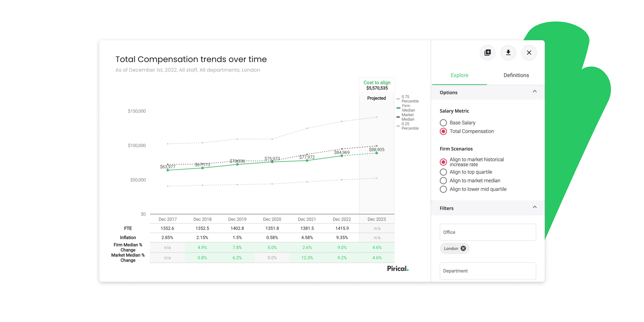Switch to the Explore tab

pos(459,75)
